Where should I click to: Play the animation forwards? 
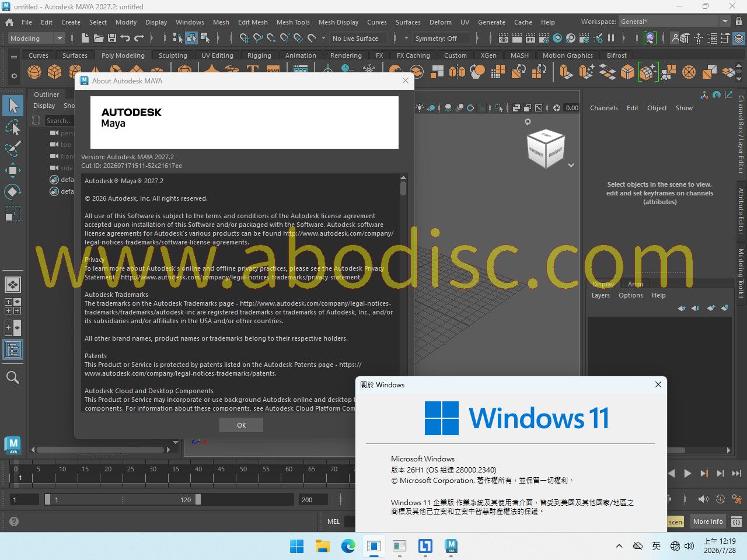(687, 473)
